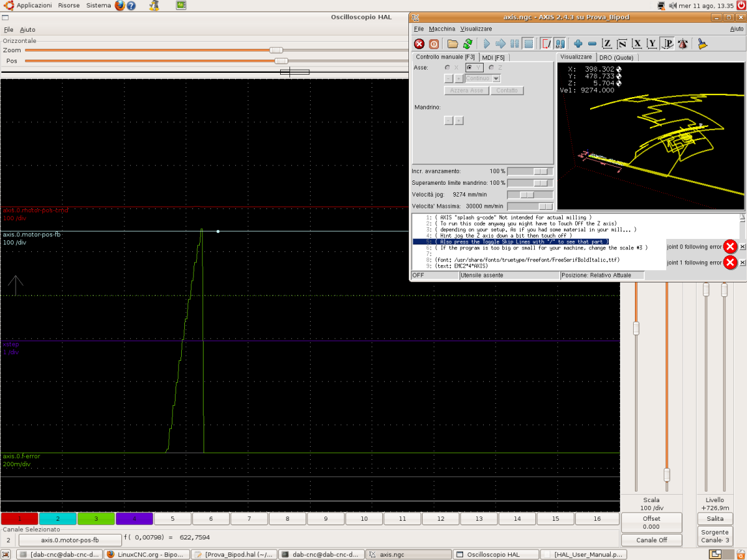Switch to the DRO (Quote) tab
The width and height of the screenshot is (747, 560).
(x=616, y=57)
